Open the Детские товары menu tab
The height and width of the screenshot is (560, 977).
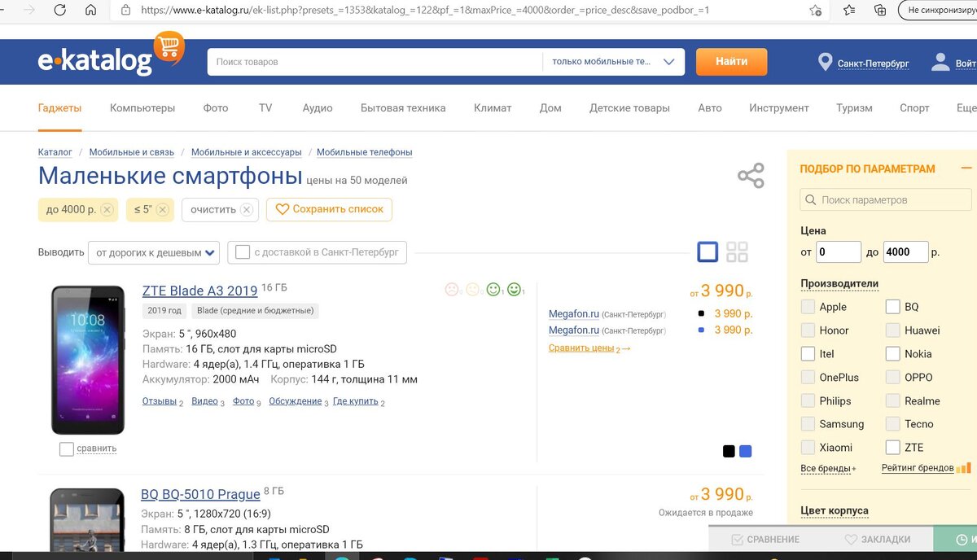click(630, 107)
